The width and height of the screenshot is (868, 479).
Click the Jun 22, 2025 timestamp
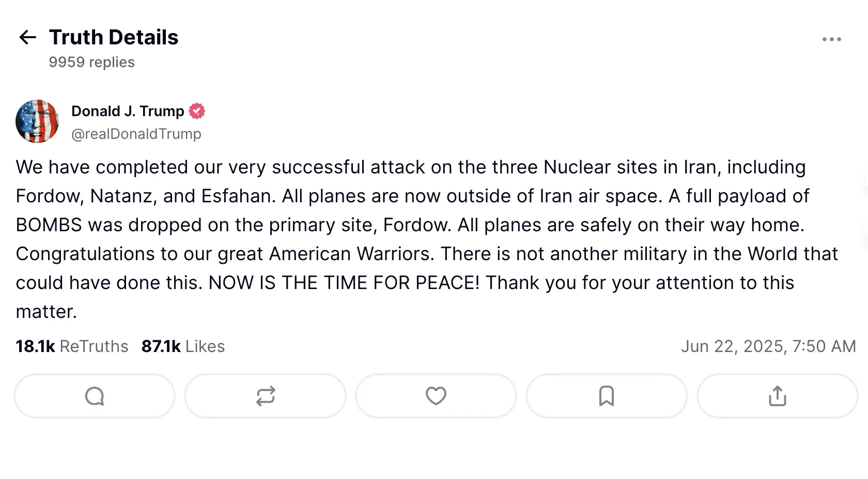[x=768, y=346]
